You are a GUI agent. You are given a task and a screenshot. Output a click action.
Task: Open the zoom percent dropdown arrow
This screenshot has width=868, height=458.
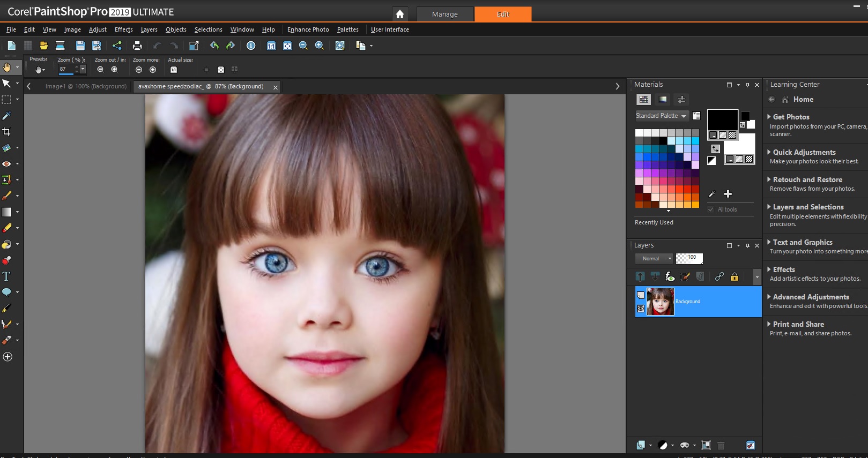tap(83, 69)
